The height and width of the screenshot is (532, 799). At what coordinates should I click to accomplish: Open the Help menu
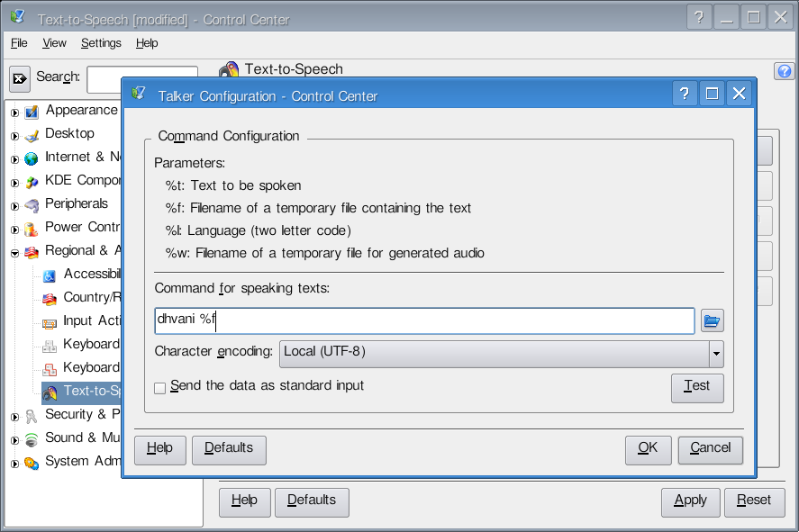coord(147,43)
